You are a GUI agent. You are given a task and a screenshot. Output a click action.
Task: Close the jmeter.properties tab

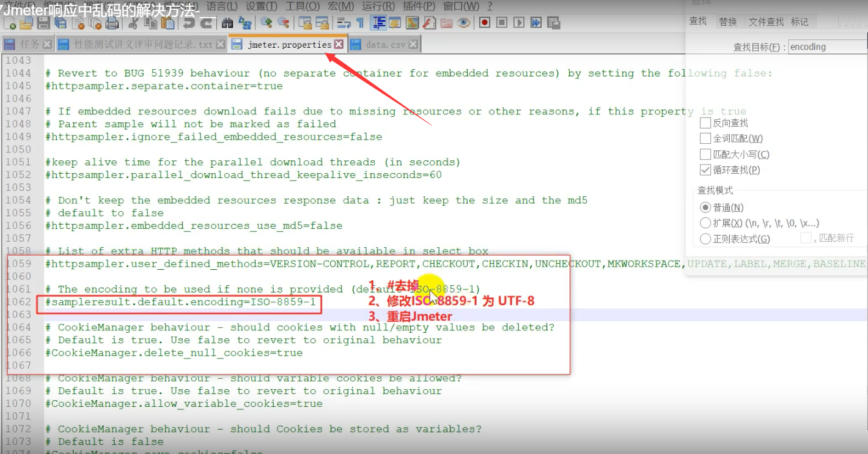pyautogui.click(x=339, y=45)
